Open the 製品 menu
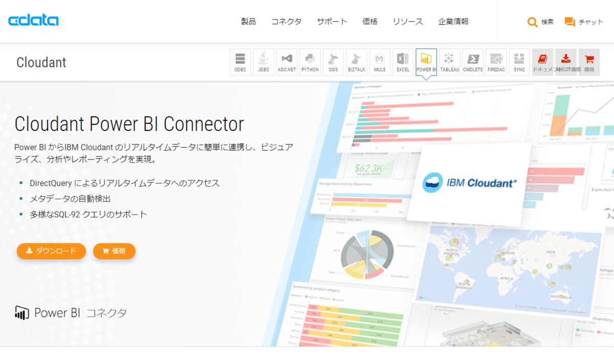The width and height of the screenshot is (614, 364). pyautogui.click(x=248, y=21)
